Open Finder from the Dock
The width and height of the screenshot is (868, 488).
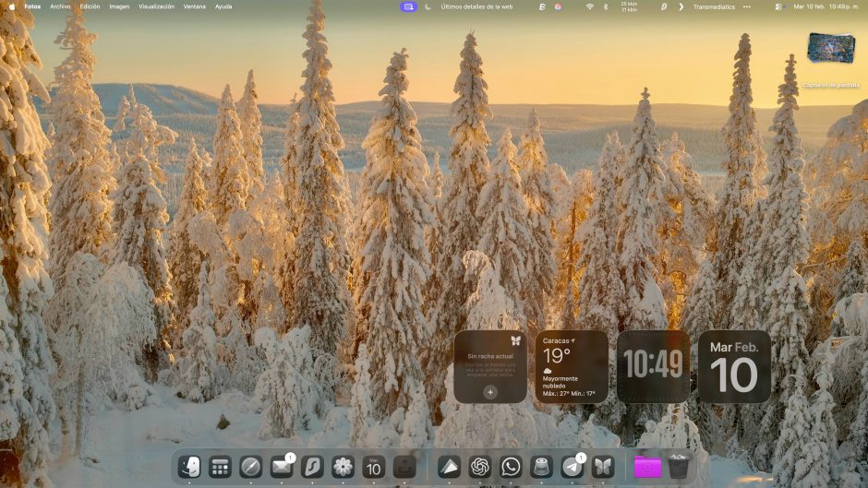point(189,467)
